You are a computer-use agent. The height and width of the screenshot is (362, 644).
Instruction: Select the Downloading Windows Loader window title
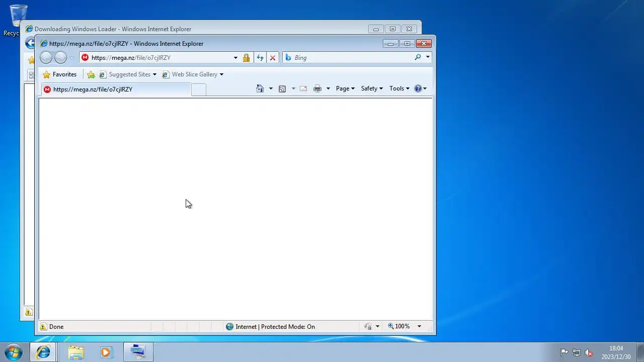(x=113, y=29)
